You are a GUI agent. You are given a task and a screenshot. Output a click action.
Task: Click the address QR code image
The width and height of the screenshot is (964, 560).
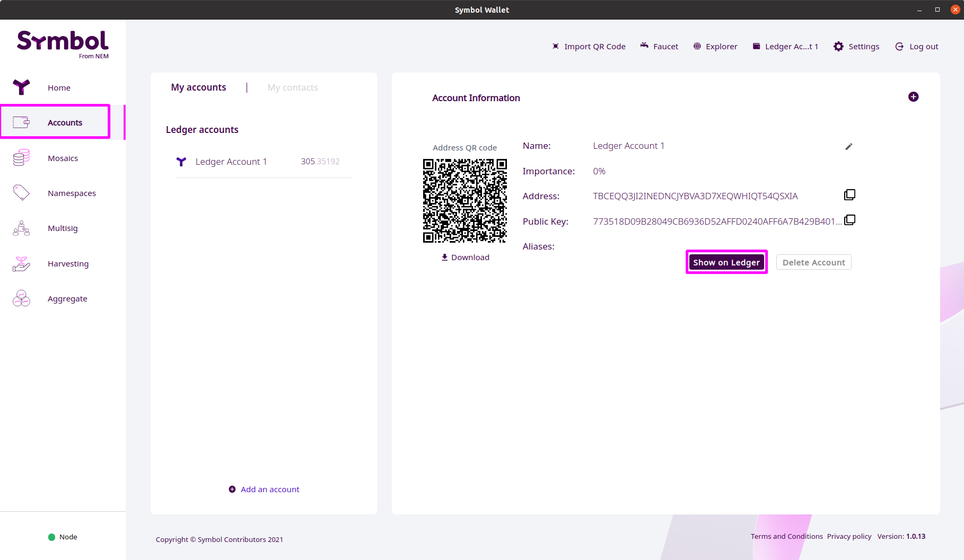tap(465, 200)
